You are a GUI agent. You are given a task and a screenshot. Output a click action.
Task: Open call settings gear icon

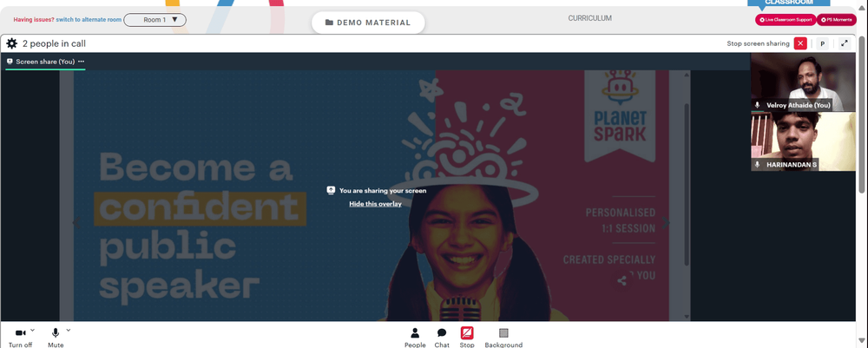11,43
